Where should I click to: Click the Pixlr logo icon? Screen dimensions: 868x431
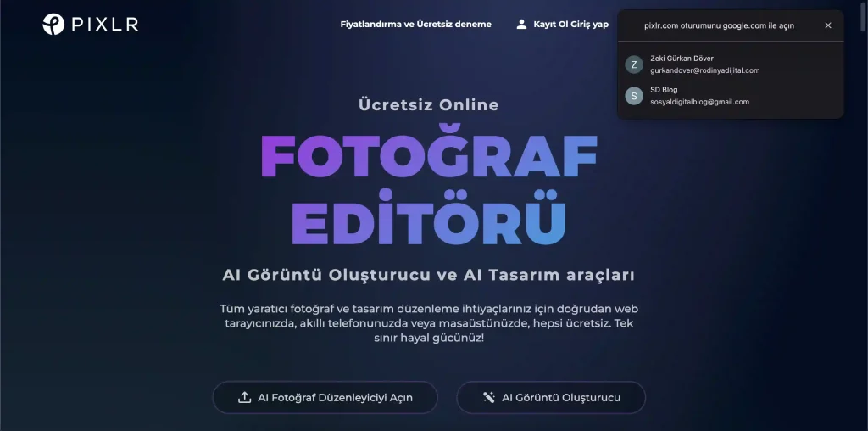coord(53,25)
